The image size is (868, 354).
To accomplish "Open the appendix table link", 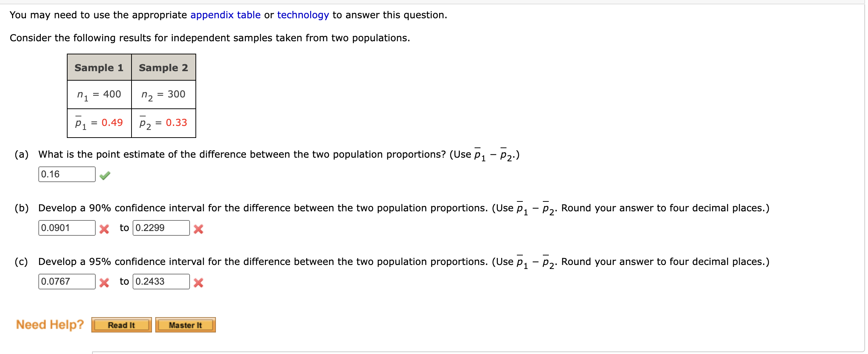I will click(225, 15).
